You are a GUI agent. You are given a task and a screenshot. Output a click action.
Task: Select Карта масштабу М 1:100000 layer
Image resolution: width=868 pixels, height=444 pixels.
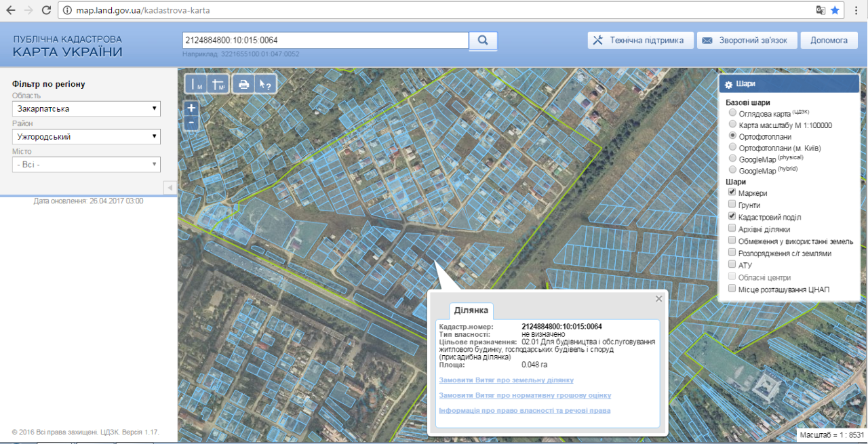[x=732, y=125]
